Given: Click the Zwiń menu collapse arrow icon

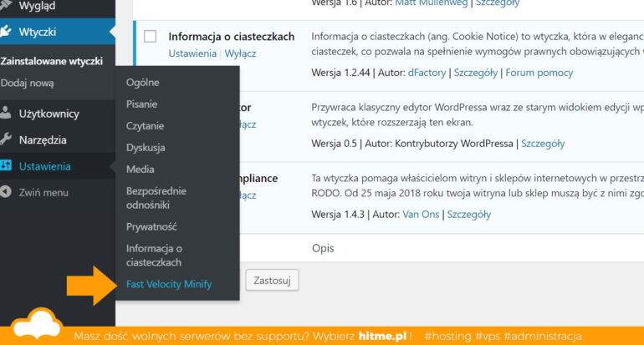Looking at the screenshot, I should (x=5, y=192).
